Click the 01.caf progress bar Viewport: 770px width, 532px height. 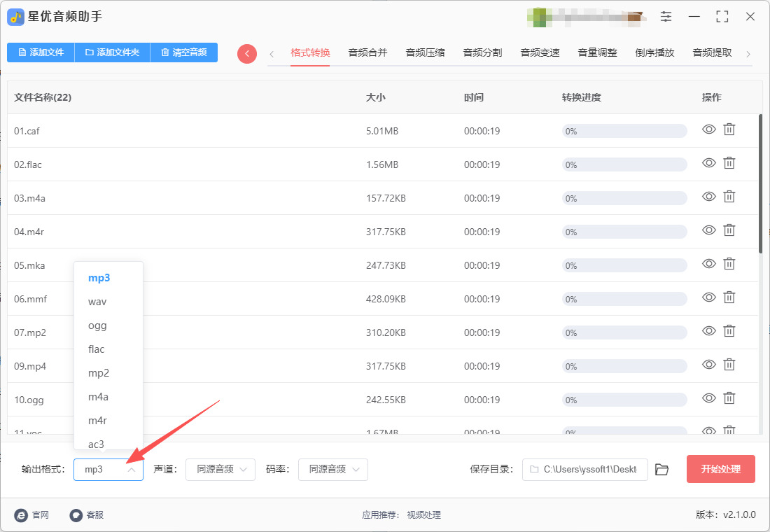(x=624, y=131)
